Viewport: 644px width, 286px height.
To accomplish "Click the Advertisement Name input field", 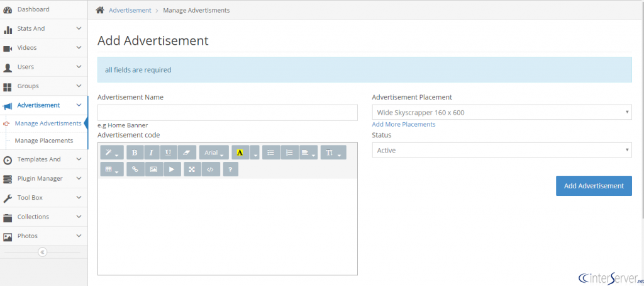I will 228,112.
